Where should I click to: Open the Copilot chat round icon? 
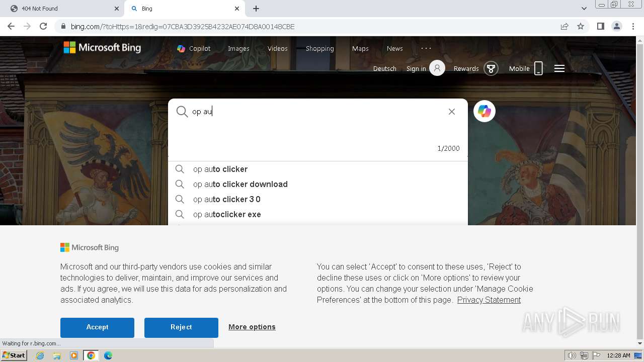pos(485,111)
